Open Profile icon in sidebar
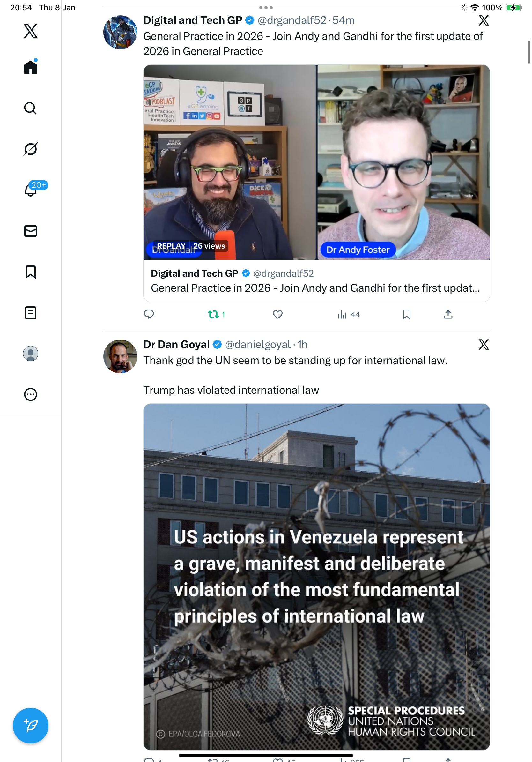The image size is (532, 762). [x=31, y=354]
